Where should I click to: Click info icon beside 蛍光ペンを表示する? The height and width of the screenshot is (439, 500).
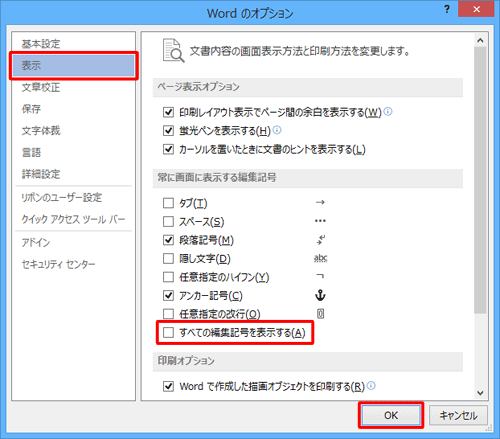277,130
